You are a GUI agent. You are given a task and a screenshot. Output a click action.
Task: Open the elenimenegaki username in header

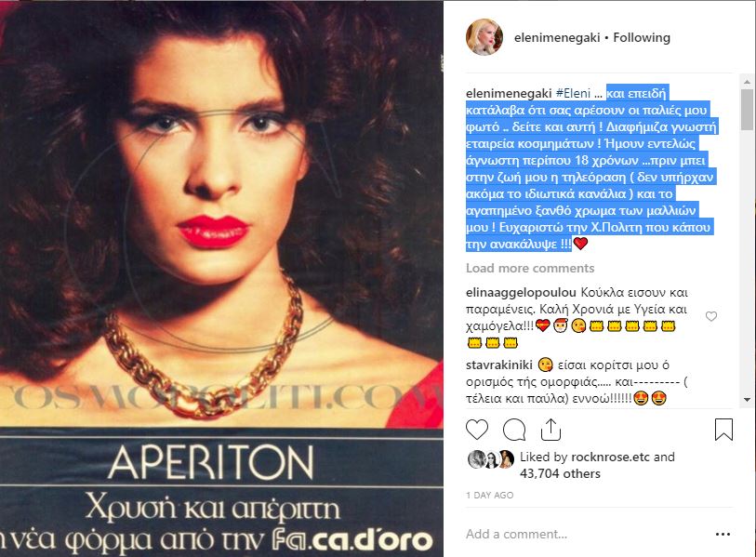(x=557, y=37)
